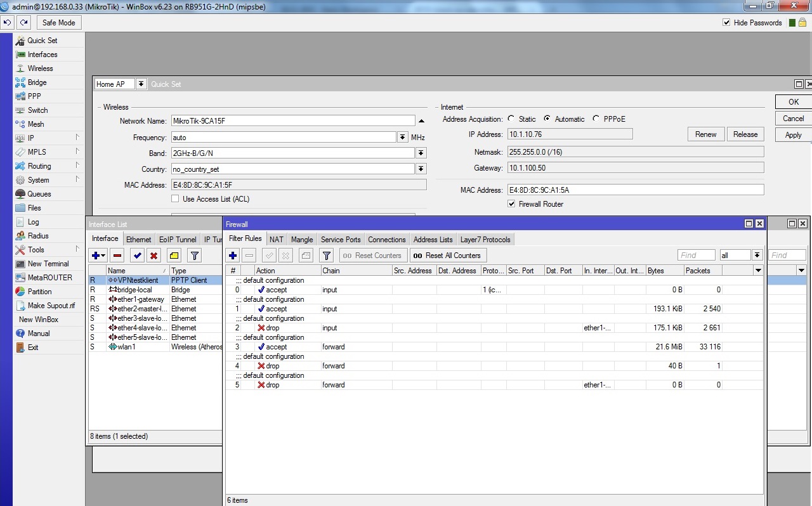Open the Ethernet tab in Interface List
This screenshot has height=506, width=812.
(x=138, y=239)
